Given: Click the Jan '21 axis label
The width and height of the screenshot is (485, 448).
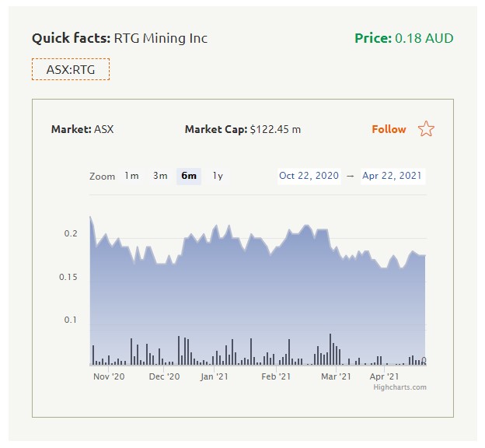Looking at the screenshot, I should pos(214,376).
